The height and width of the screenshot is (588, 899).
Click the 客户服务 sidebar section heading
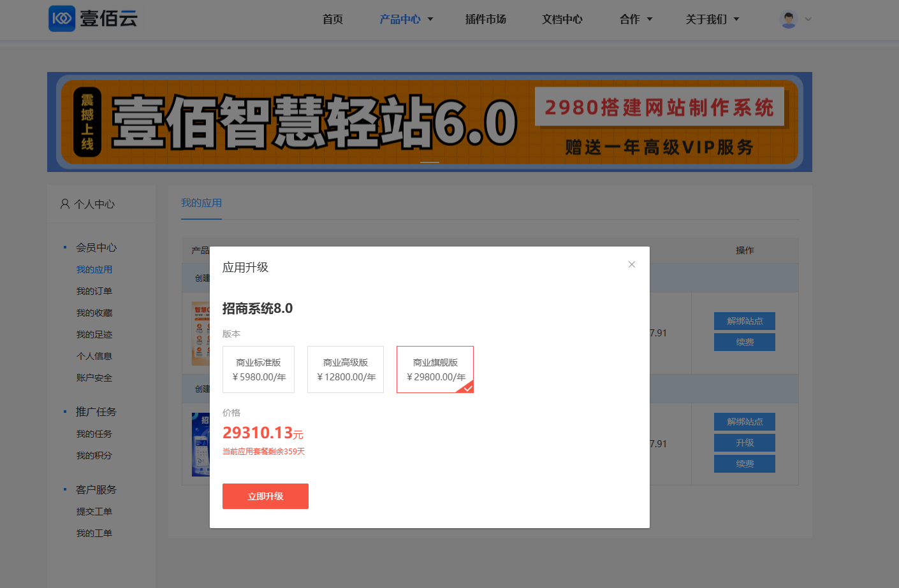(x=96, y=489)
